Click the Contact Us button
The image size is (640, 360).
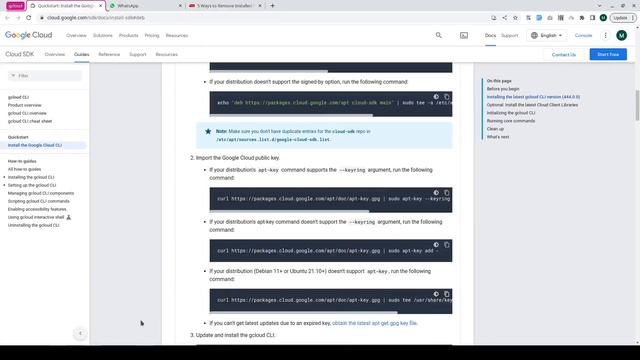coord(564,54)
